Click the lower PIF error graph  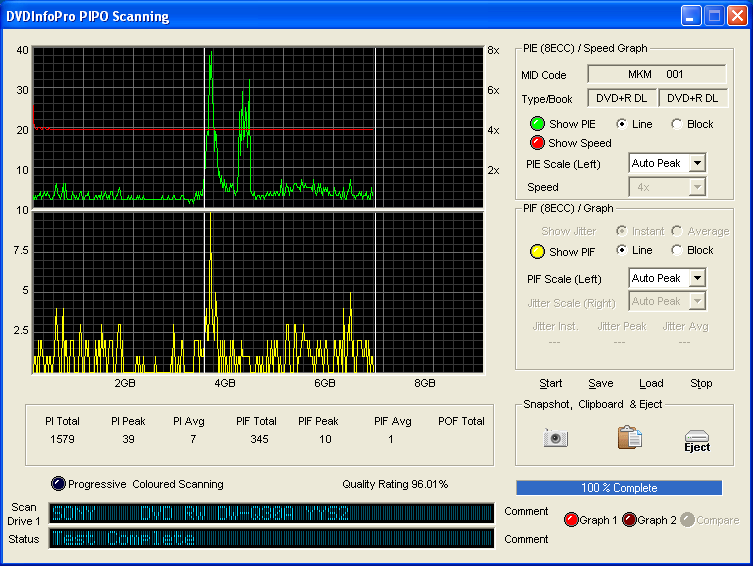coord(258,292)
